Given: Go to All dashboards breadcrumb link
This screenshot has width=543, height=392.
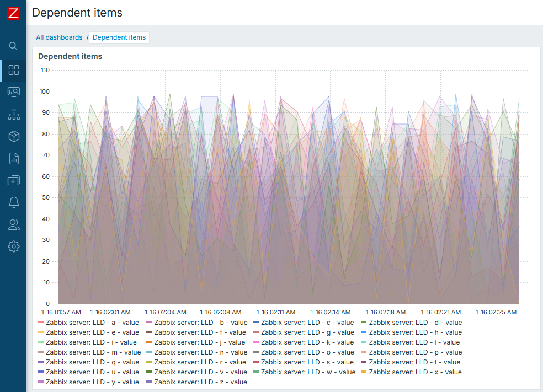Looking at the screenshot, I should click(x=59, y=37).
